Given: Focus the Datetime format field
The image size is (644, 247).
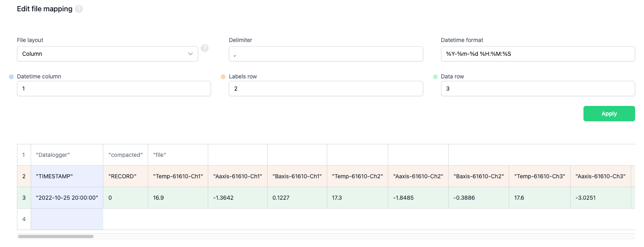Looking at the screenshot, I should coord(537,54).
